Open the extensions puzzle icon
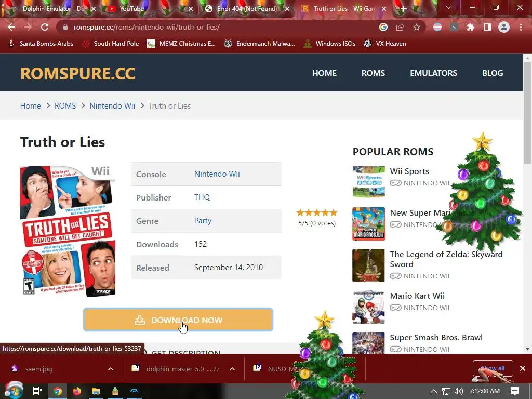 (471, 27)
